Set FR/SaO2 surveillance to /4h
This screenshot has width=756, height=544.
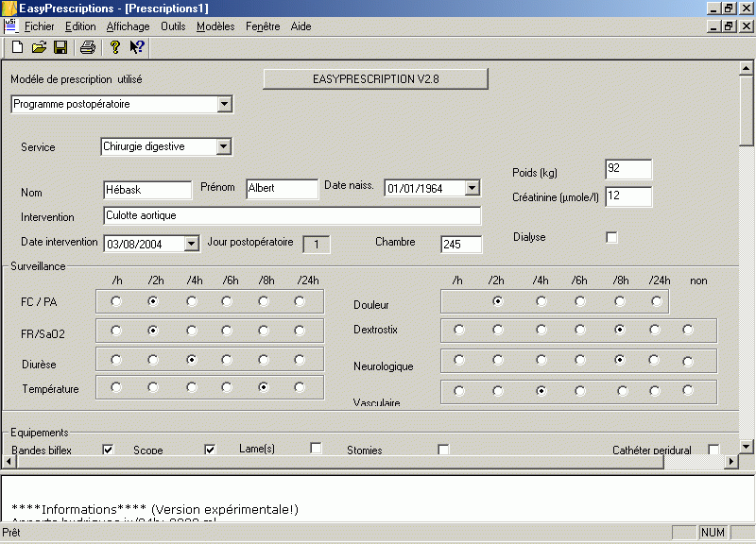coord(192,331)
